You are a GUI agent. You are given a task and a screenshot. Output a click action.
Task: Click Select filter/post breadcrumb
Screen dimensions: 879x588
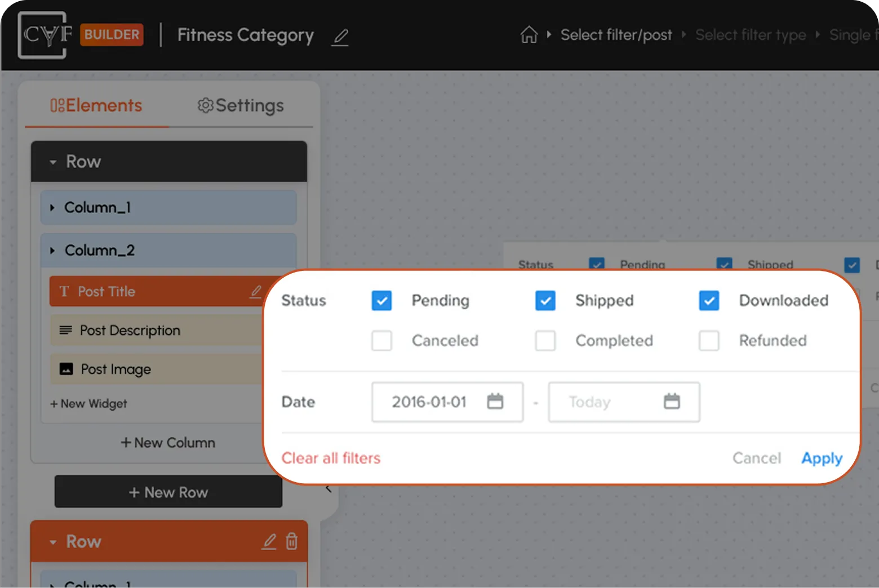(x=616, y=35)
